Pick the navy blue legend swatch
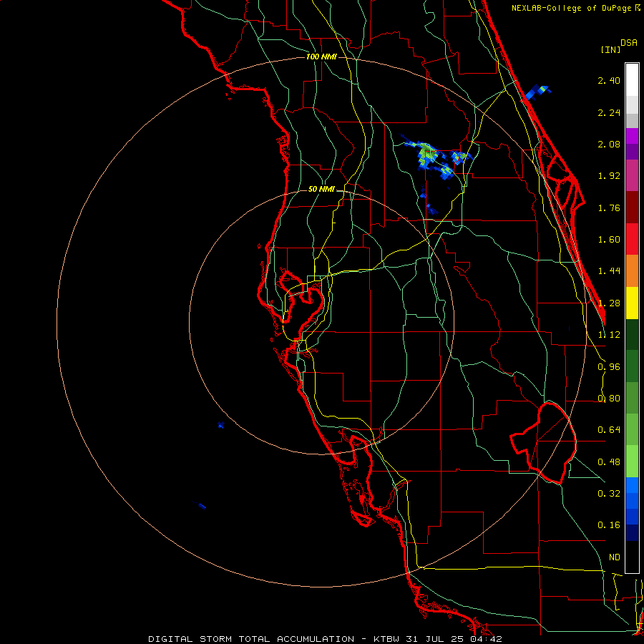This screenshot has height=644, width=644. pyautogui.click(x=632, y=533)
